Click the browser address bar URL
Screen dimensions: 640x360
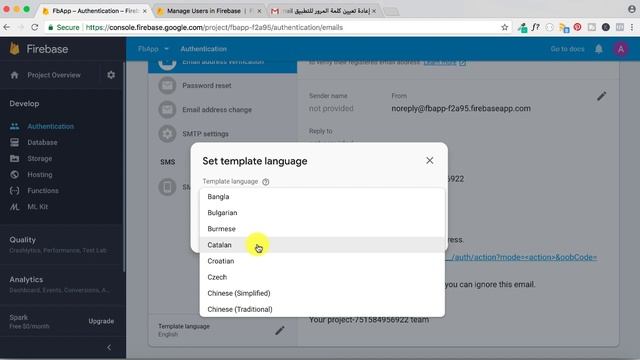point(214,27)
